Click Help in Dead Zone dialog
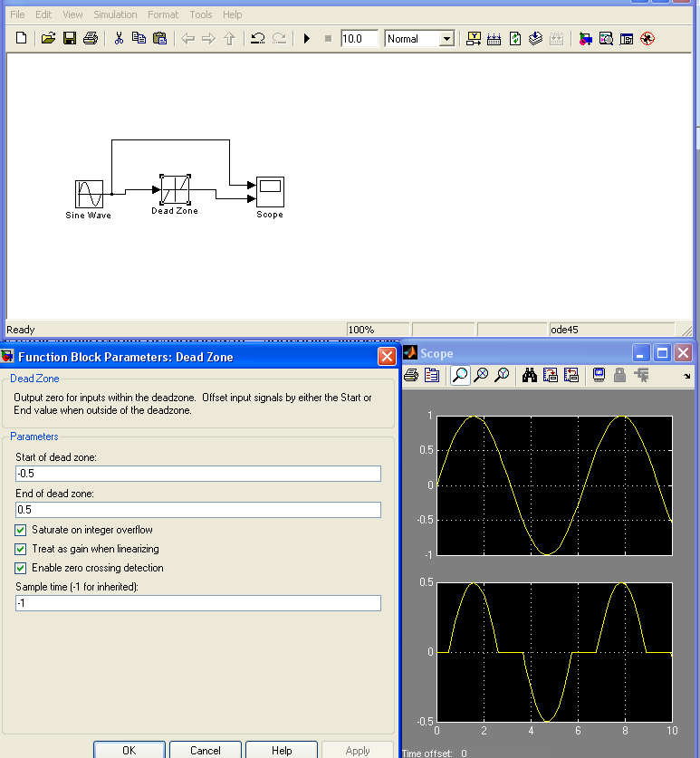The height and width of the screenshot is (758, 700). coord(282,750)
